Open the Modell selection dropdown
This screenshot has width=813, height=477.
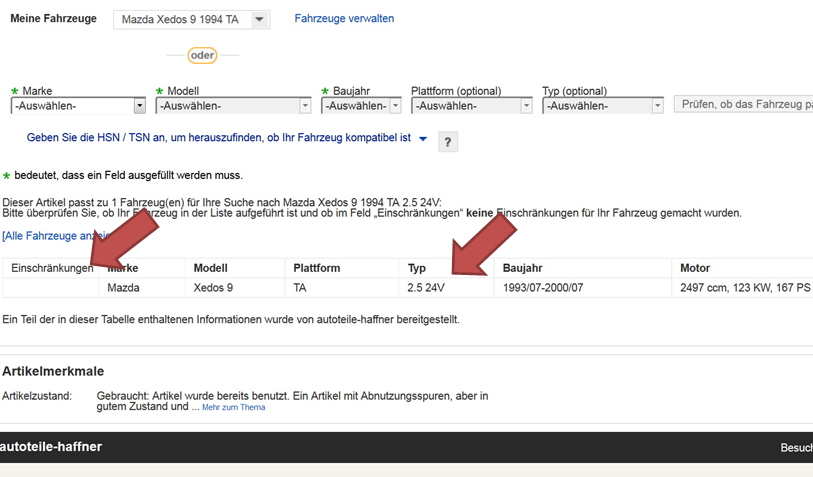click(232, 106)
